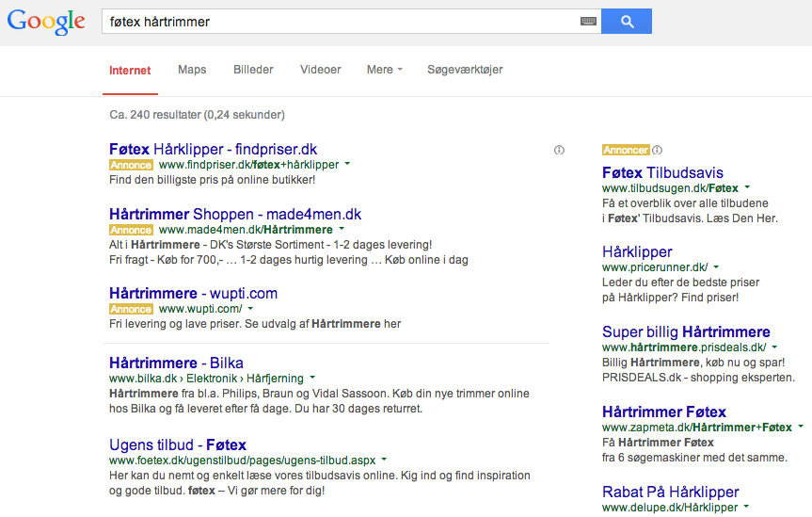
Task: Click info icon next to Annoncer label
Action: click(x=657, y=150)
